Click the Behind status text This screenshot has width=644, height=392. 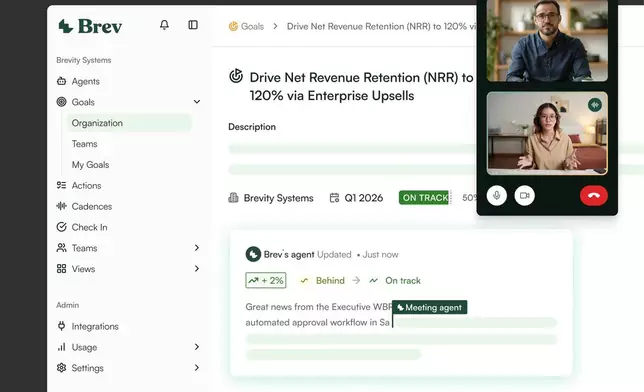pos(330,281)
